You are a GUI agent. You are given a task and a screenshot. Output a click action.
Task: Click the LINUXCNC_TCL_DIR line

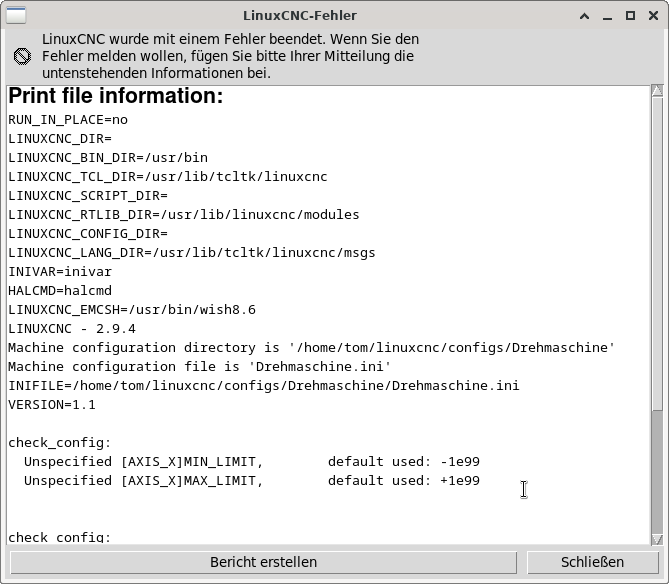tap(168, 177)
